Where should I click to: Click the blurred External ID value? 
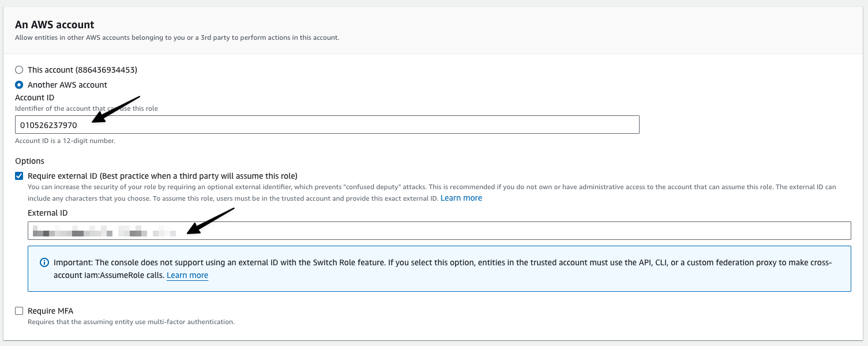click(x=104, y=231)
